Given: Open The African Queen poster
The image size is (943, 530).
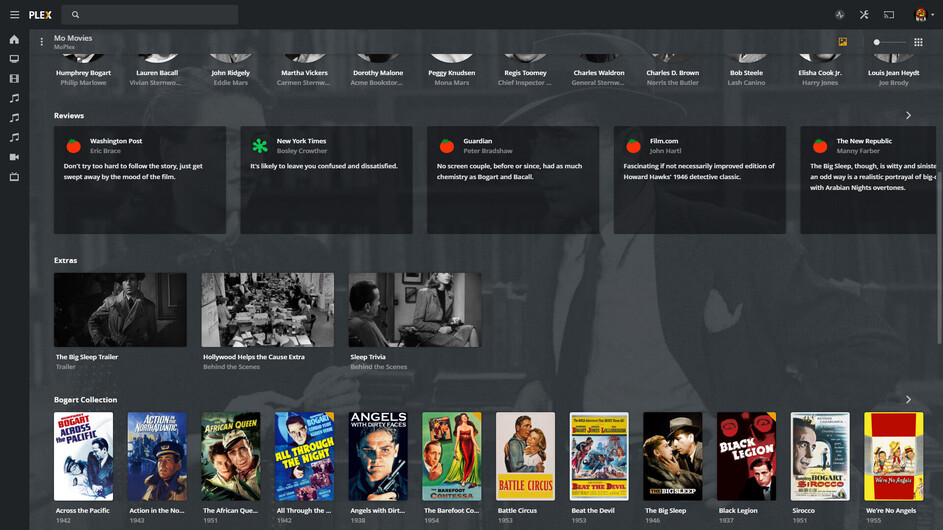Looking at the screenshot, I should pyautogui.click(x=231, y=456).
